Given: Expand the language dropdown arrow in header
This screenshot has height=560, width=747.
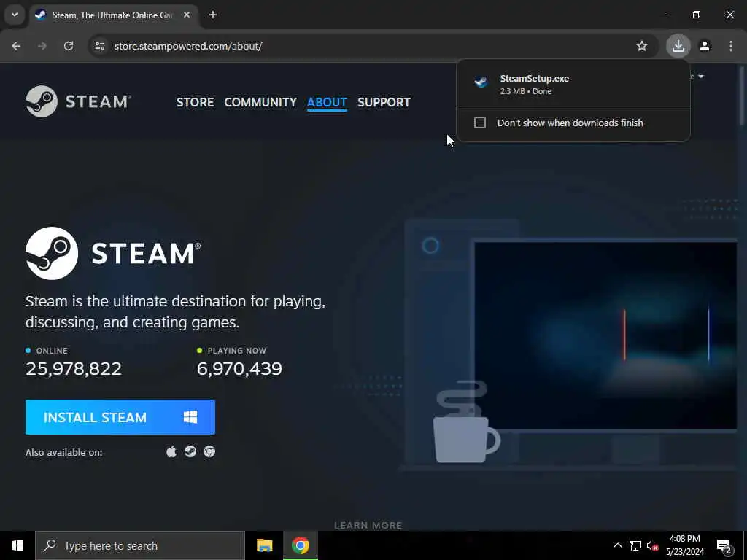Looking at the screenshot, I should coord(700,77).
